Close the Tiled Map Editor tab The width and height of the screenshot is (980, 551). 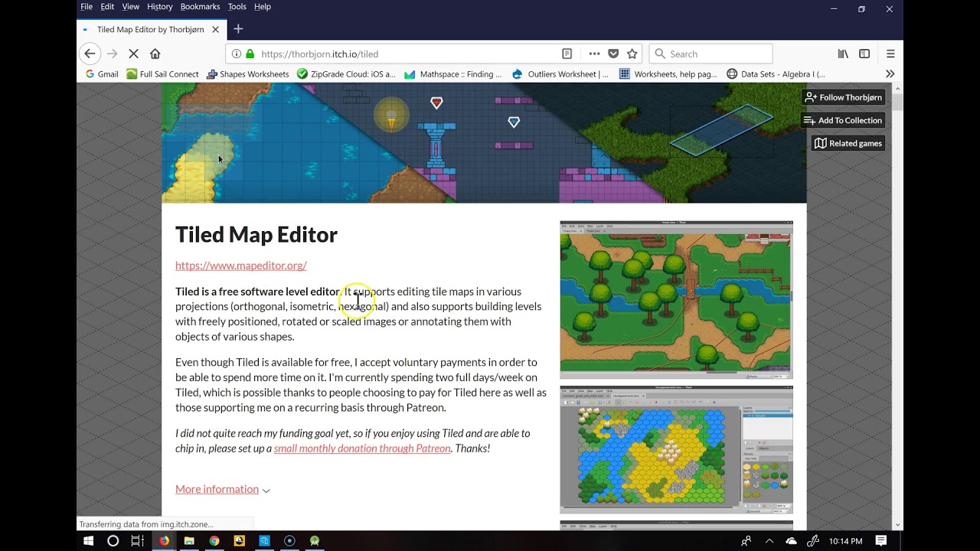click(215, 29)
